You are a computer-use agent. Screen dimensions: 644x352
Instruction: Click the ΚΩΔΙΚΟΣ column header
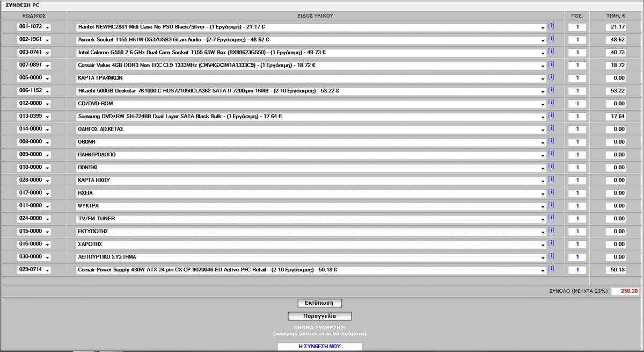(34, 16)
